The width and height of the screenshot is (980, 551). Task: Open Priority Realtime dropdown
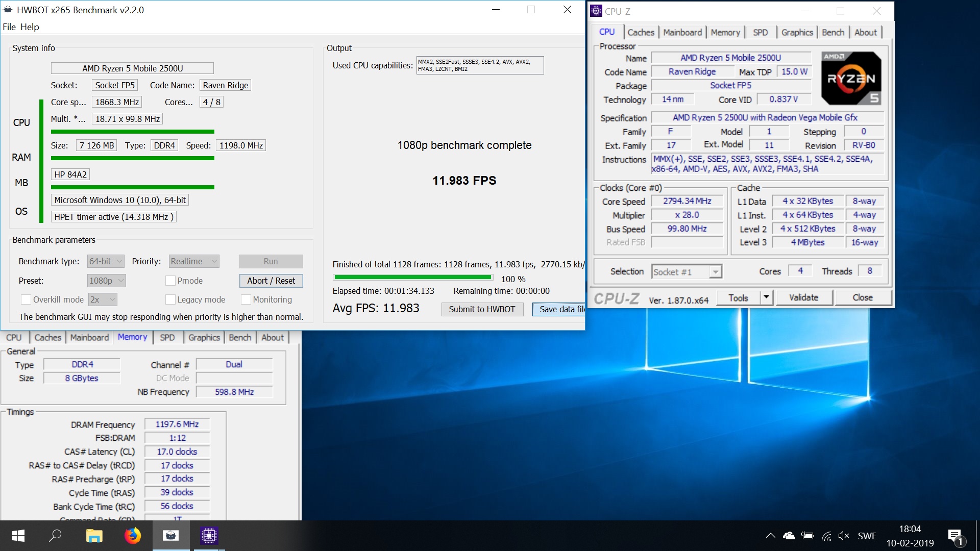194,261
